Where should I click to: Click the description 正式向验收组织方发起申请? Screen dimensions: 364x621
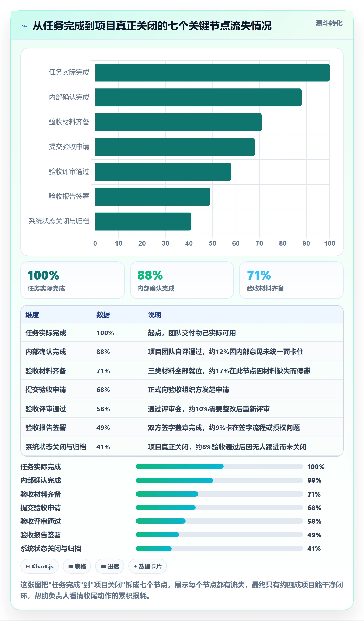(x=188, y=390)
